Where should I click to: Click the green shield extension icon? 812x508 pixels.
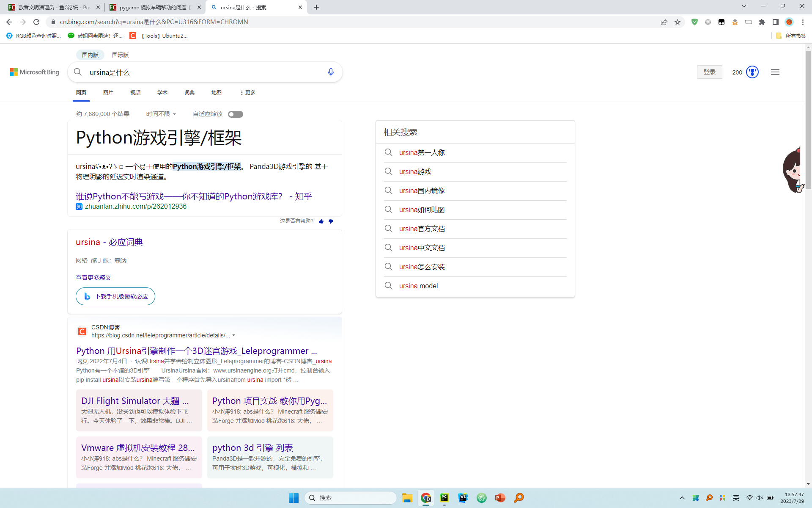point(694,22)
